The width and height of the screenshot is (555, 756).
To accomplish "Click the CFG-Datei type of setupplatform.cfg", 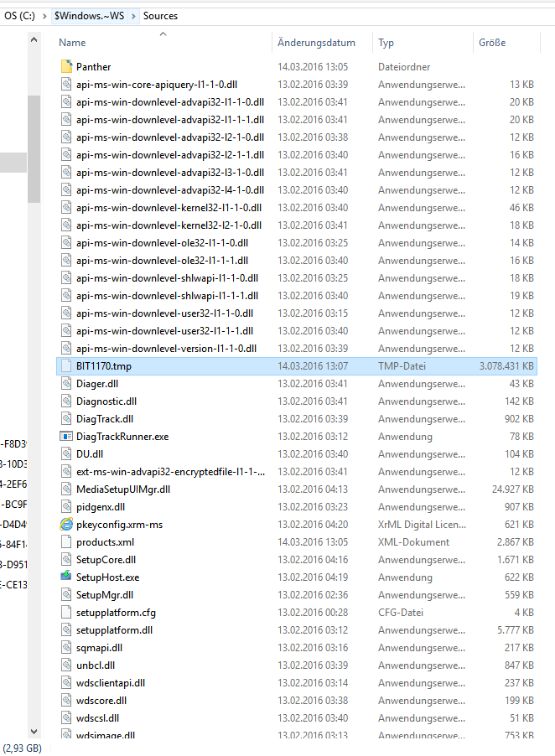I will click(x=400, y=613).
